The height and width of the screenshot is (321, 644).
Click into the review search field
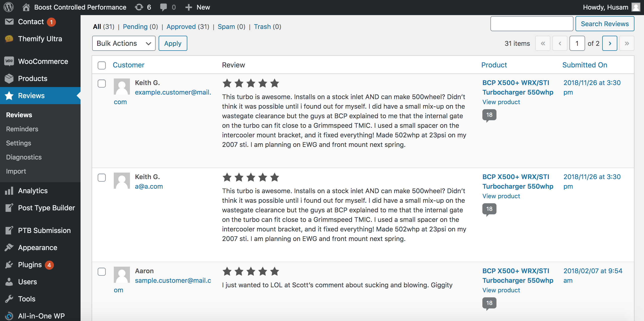coord(531,24)
